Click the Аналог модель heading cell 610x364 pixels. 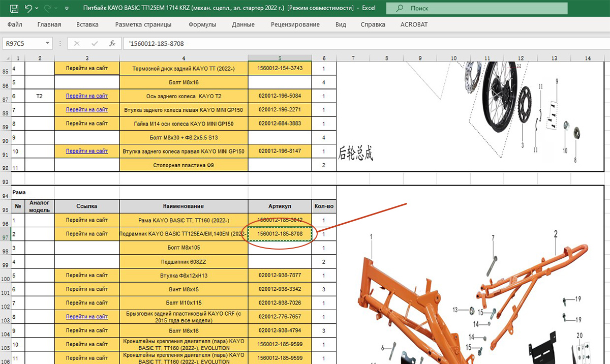pos(40,206)
